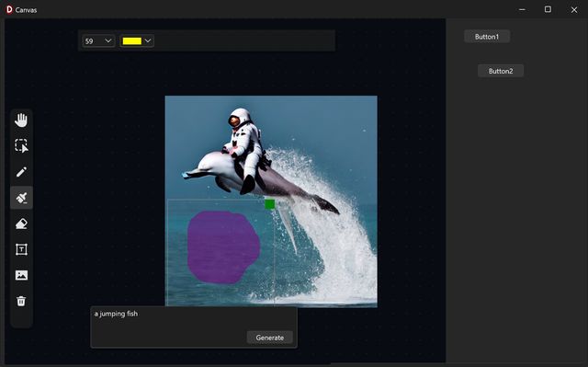Click the trash delete icon
This screenshot has width=588, height=367.
21,301
